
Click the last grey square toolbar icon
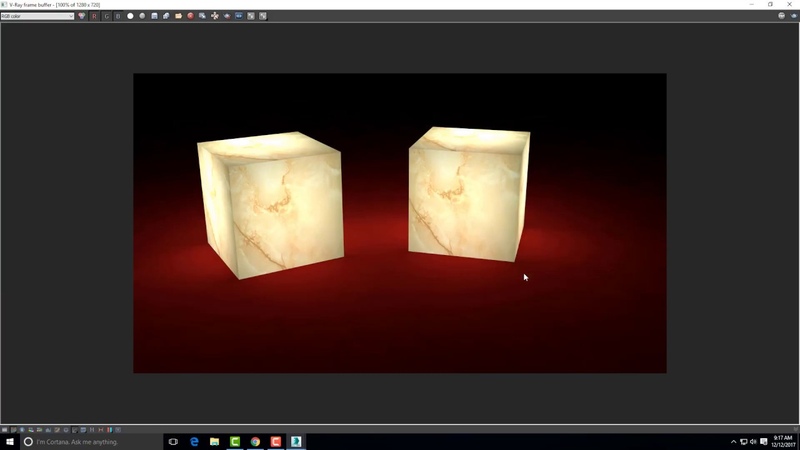[x=263, y=16]
